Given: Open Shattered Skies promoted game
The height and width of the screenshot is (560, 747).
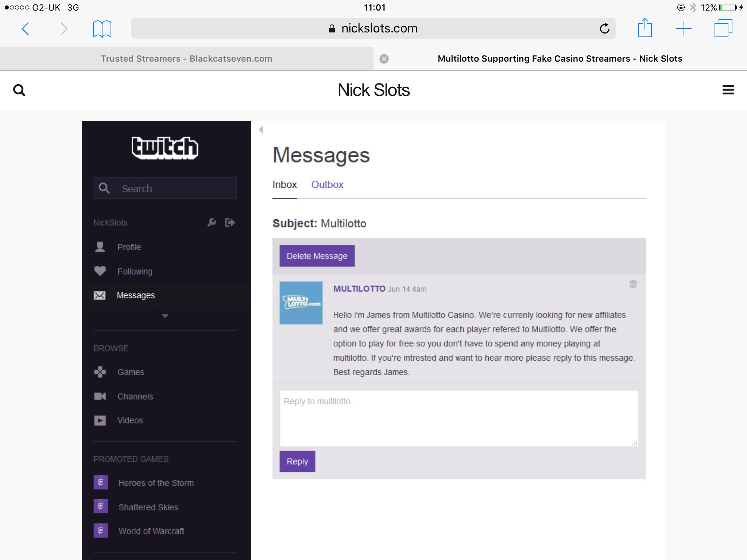Looking at the screenshot, I should (x=148, y=507).
